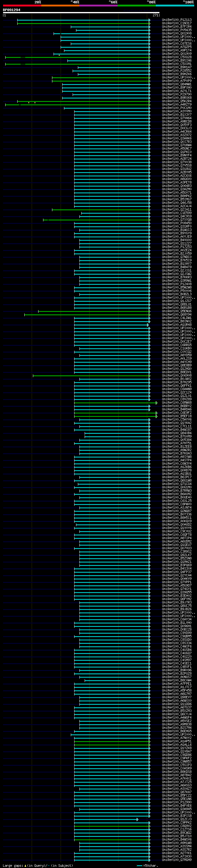Open hit UniRef100_B4WSV6

point(177,839)
